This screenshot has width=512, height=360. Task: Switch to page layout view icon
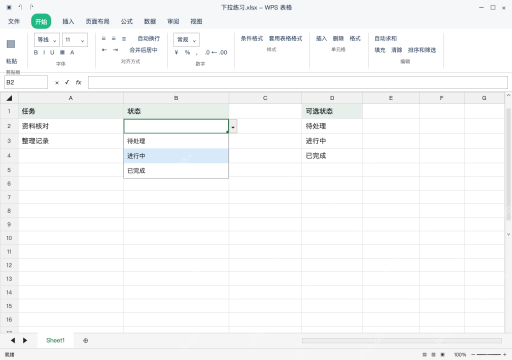pyautogui.click(x=433, y=355)
